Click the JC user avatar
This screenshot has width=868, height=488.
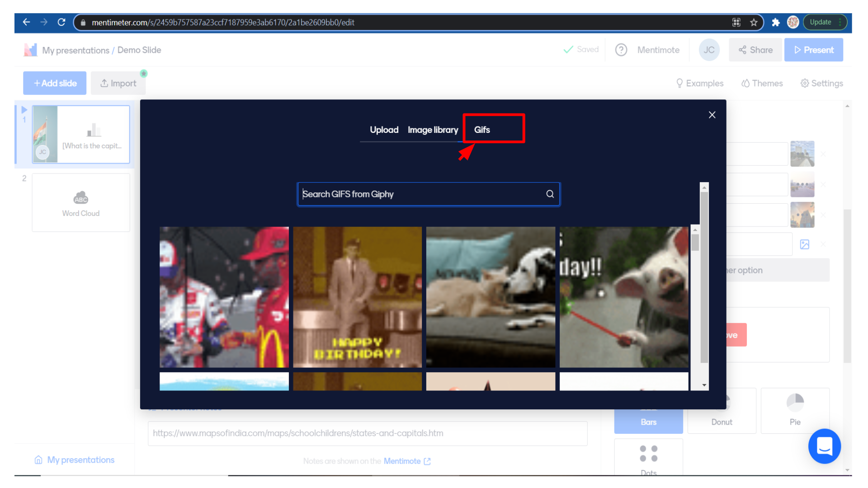point(709,50)
